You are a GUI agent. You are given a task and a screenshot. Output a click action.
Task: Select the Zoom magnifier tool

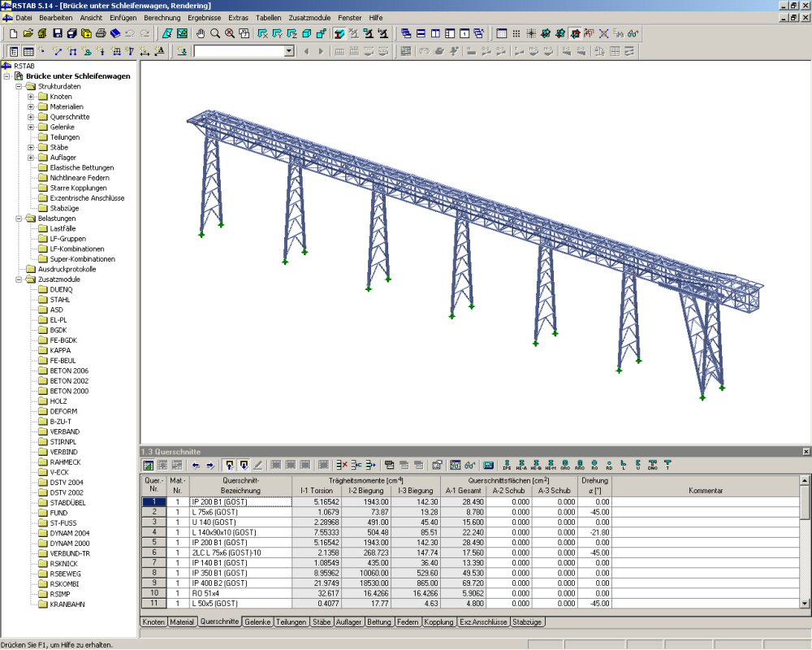pyautogui.click(x=214, y=33)
